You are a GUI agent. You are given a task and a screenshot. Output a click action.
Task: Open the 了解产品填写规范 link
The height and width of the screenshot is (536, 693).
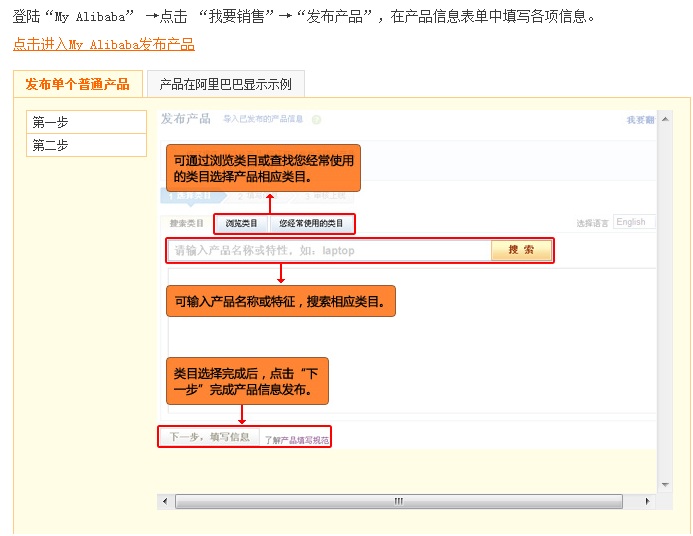[x=297, y=440]
